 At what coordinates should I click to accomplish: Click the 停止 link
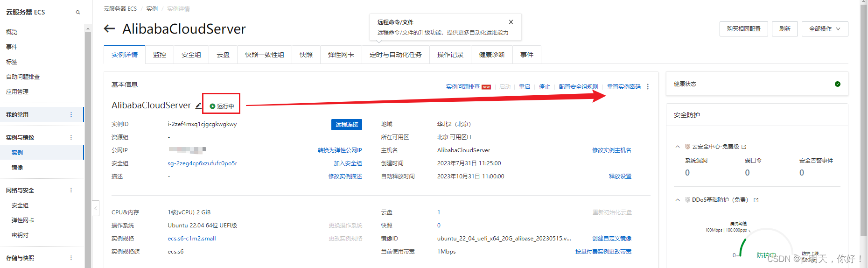pyautogui.click(x=545, y=87)
